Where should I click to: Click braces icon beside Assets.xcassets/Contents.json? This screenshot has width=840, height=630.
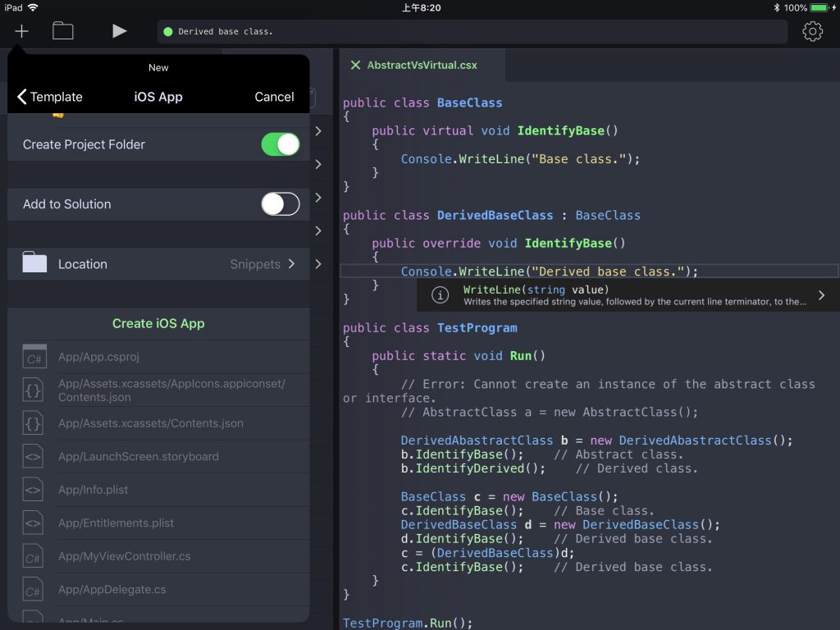(x=33, y=424)
